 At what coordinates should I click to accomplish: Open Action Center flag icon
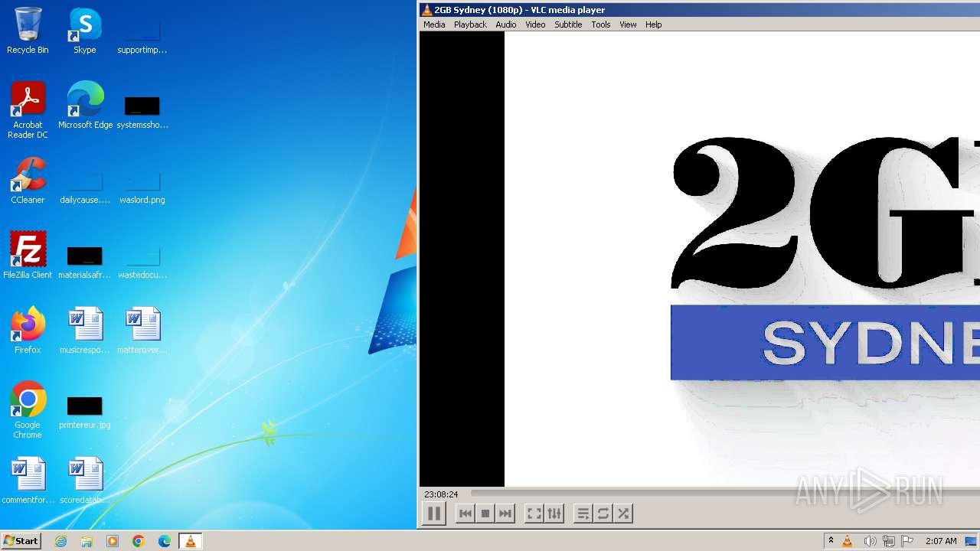tap(907, 541)
